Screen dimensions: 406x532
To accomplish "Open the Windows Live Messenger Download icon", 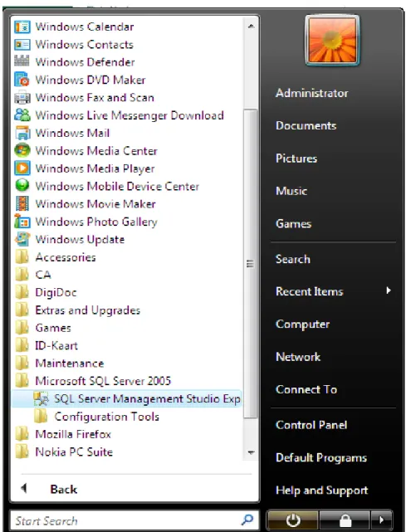I will pos(22,115).
